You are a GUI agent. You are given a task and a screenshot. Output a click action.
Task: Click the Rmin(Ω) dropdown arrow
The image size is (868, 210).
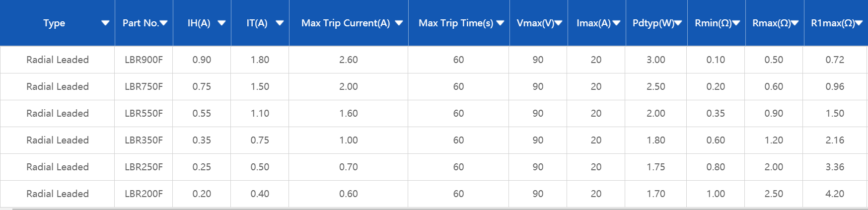click(736, 23)
